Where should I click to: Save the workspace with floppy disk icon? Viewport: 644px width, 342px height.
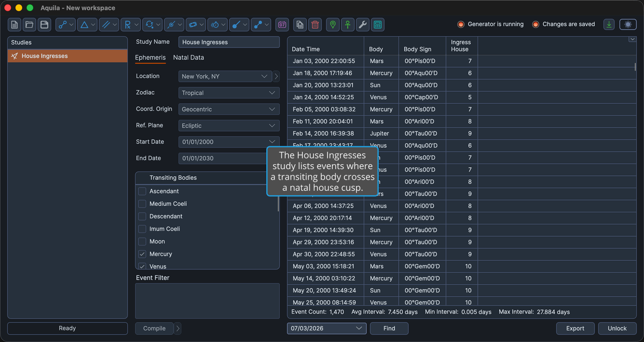tap(44, 25)
